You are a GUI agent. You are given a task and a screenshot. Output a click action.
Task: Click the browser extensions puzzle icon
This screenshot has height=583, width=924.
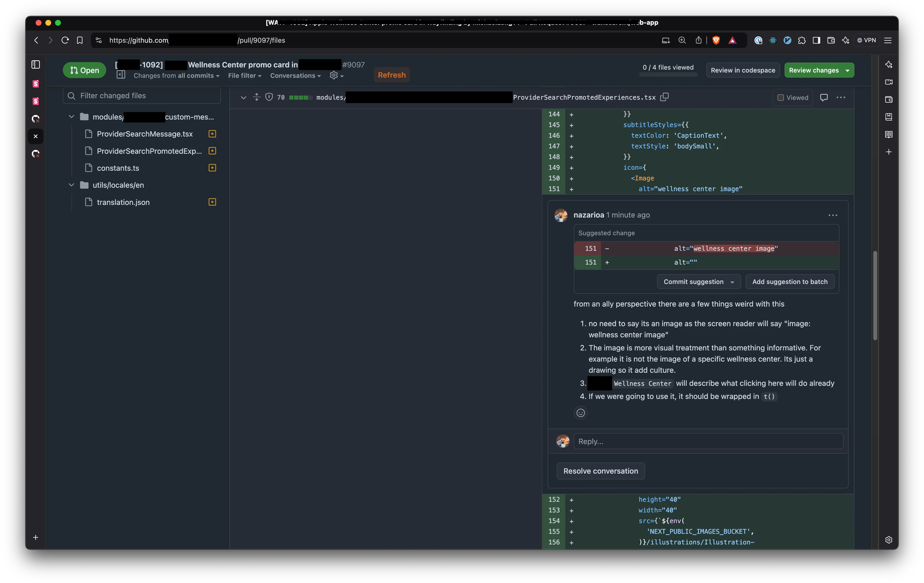pos(802,40)
